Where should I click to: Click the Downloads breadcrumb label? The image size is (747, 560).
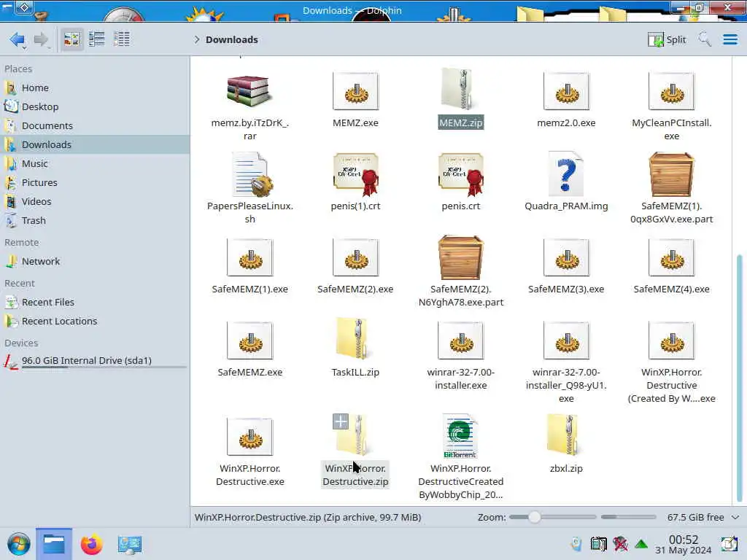[232, 39]
